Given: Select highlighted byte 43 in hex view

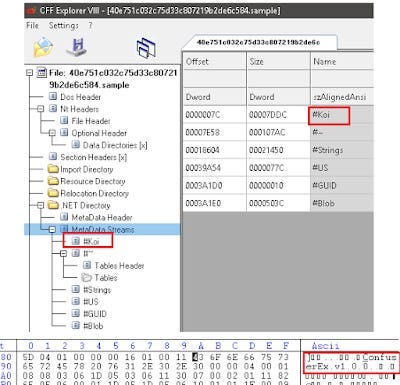Looking at the screenshot, I should pos(198,357).
